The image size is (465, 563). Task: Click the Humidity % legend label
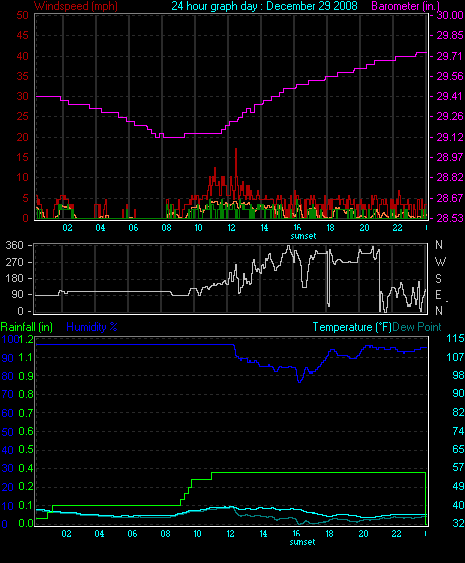pos(92,327)
